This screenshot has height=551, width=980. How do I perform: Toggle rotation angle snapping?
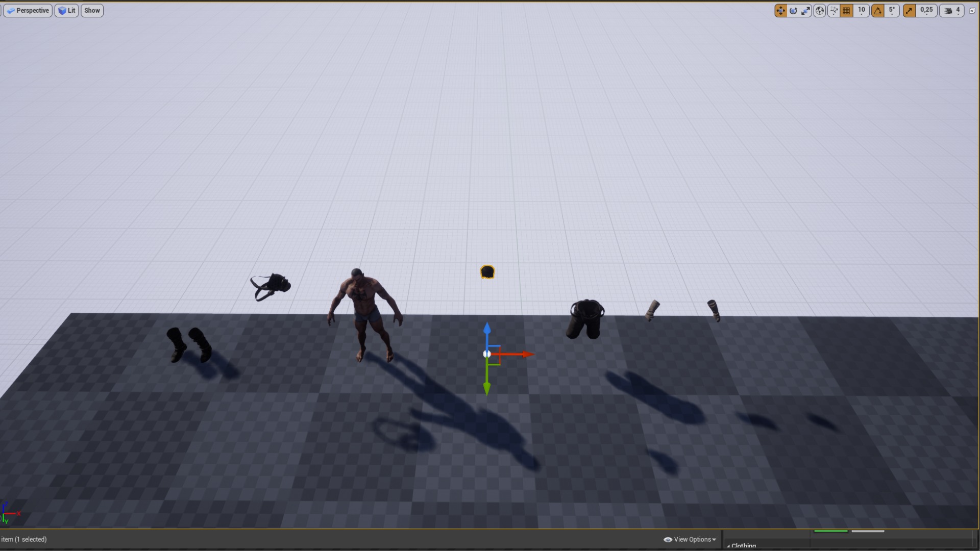(877, 11)
